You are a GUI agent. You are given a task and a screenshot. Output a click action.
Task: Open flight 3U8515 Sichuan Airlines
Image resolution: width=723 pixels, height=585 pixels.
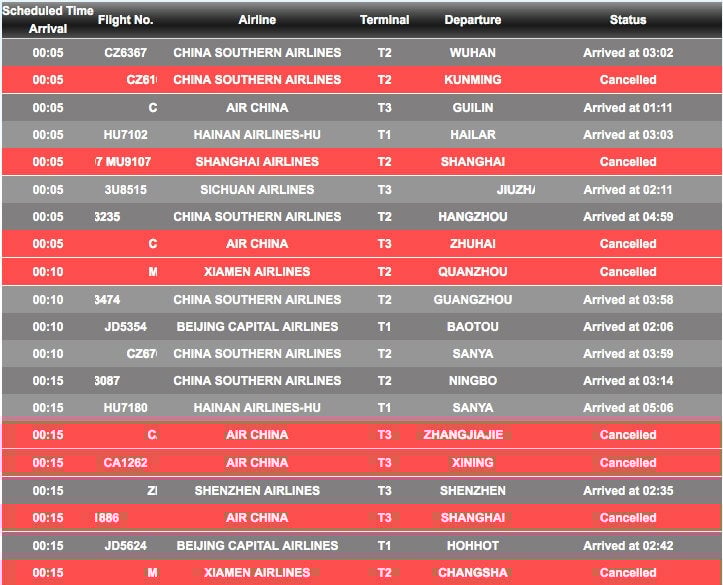pos(362,189)
